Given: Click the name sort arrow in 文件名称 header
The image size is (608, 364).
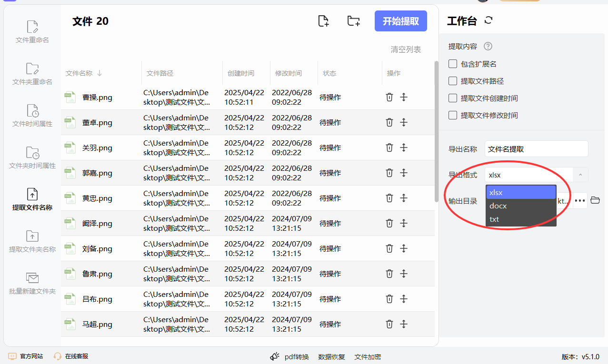Looking at the screenshot, I should pyautogui.click(x=100, y=73).
